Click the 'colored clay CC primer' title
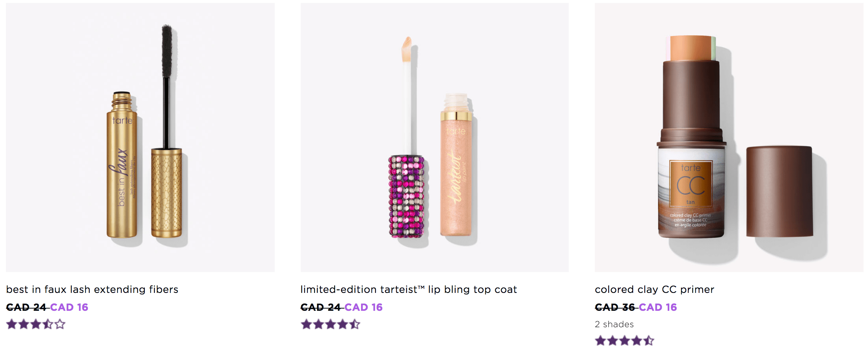The width and height of the screenshot is (868, 357). tap(654, 290)
